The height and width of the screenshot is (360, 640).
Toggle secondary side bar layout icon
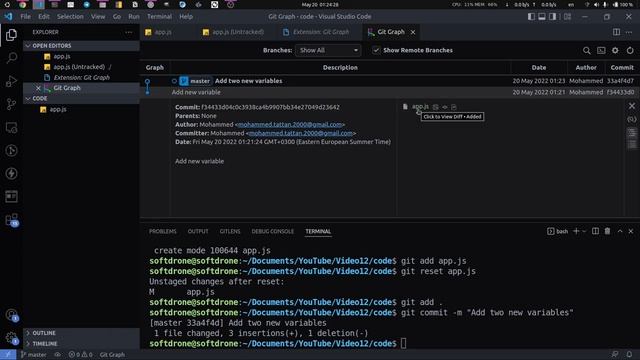[x=552, y=17]
